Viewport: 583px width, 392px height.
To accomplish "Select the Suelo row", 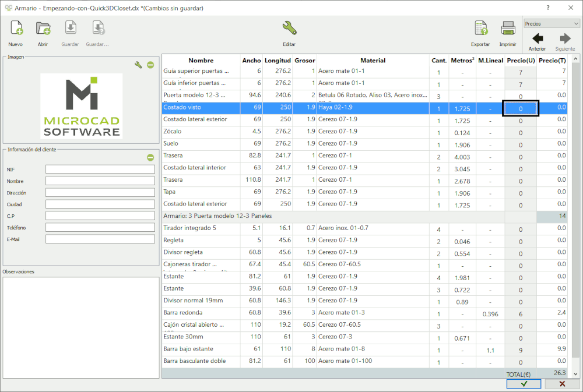I will [365, 144].
